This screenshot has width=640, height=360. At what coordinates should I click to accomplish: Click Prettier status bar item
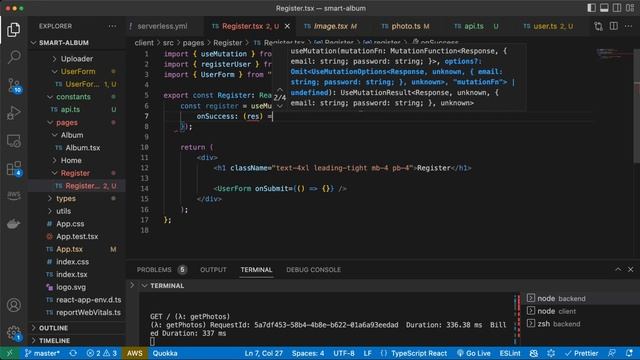click(x=582, y=353)
